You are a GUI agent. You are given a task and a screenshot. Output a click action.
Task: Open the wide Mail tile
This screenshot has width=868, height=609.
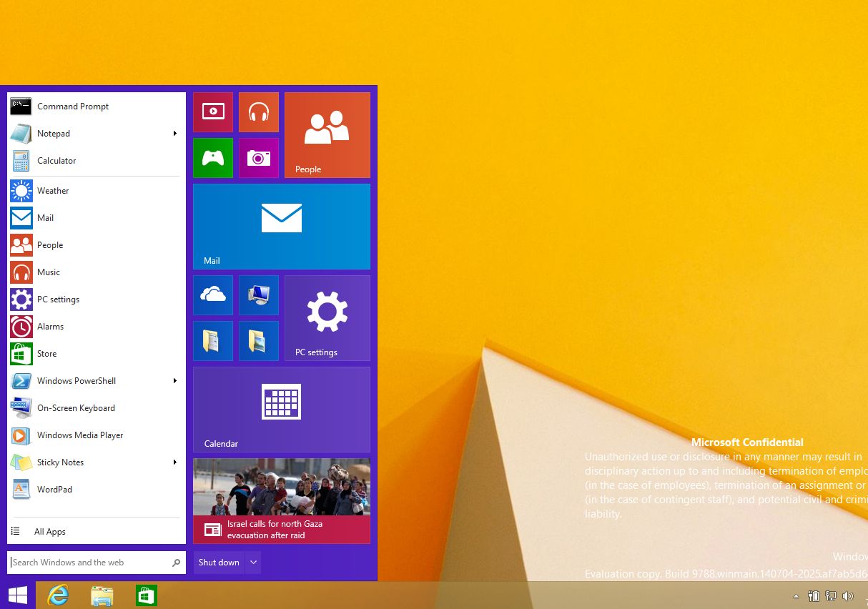282,227
